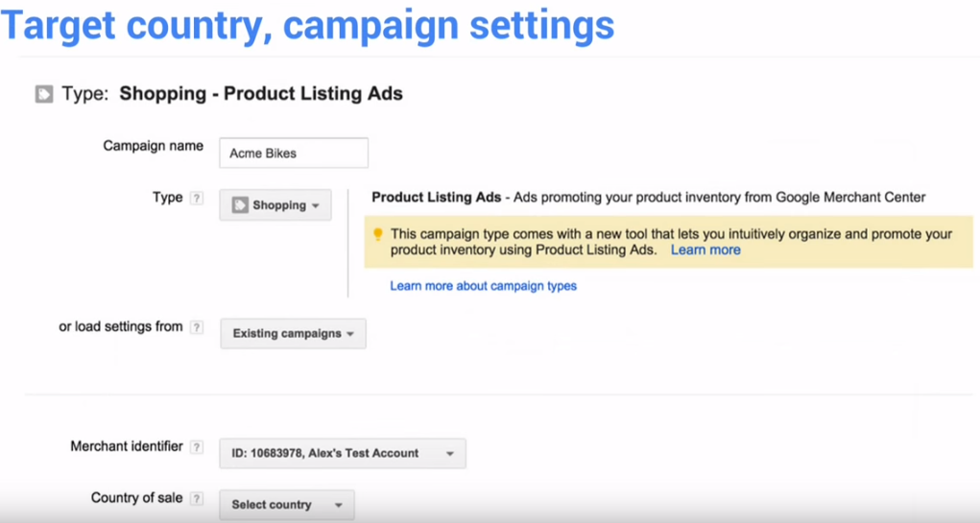
Task: Click the tag icon inside Shopping dropdown button
Action: (240, 205)
